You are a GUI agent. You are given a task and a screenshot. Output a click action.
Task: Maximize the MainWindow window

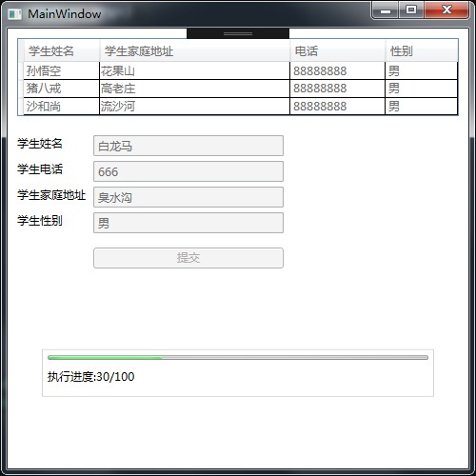coord(411,10)
